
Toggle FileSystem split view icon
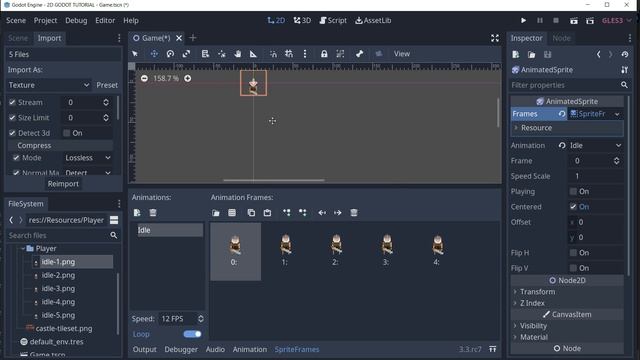pos(114,220)
